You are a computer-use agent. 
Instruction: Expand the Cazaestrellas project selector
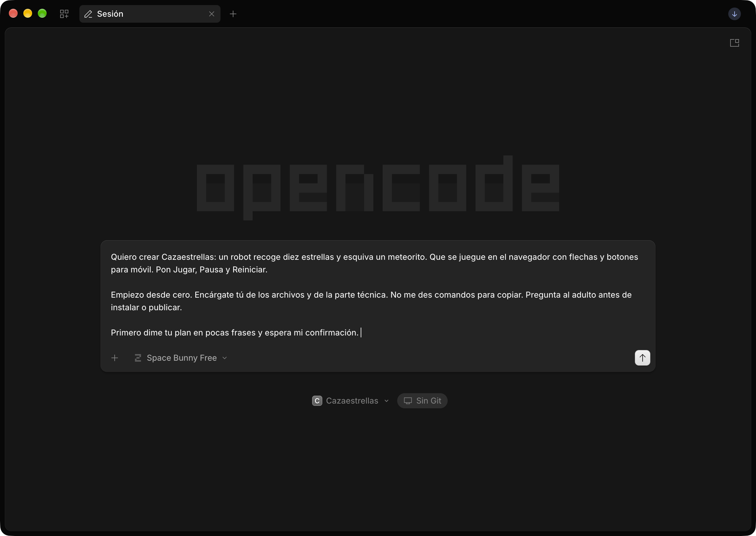pyautogui.click(x=351, y=401)
